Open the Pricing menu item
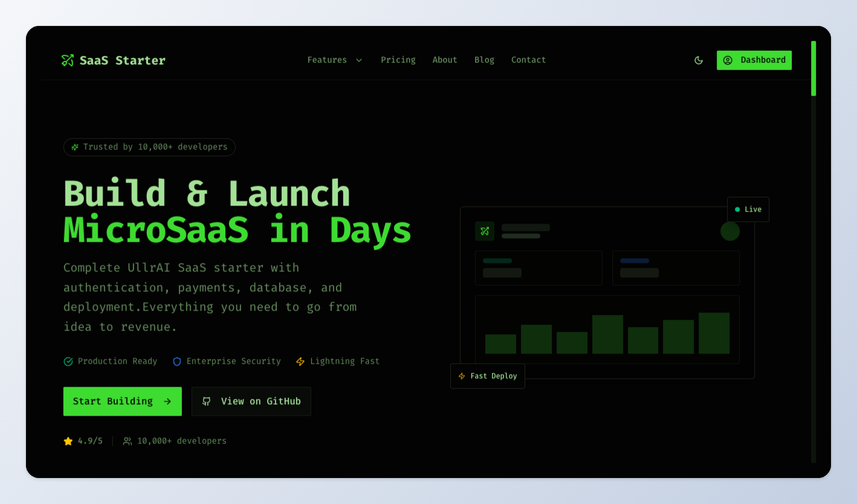 [398, 60]
